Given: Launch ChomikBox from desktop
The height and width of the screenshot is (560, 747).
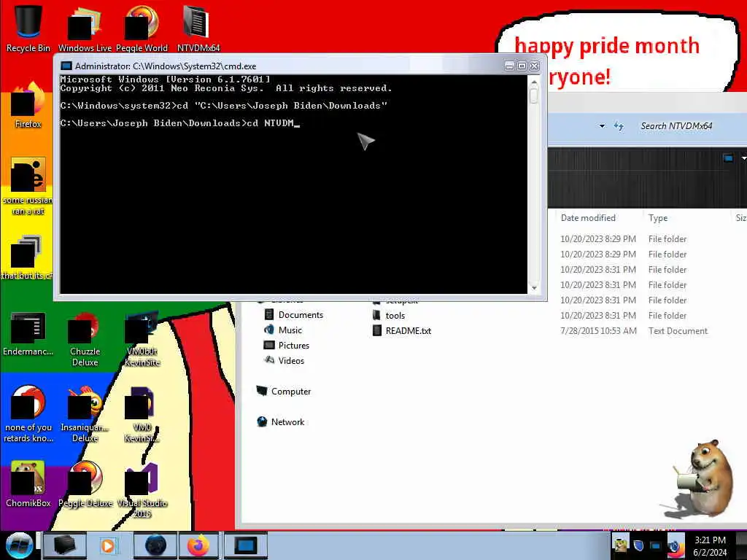Looking at the screenshot, I should pos(28,483).
